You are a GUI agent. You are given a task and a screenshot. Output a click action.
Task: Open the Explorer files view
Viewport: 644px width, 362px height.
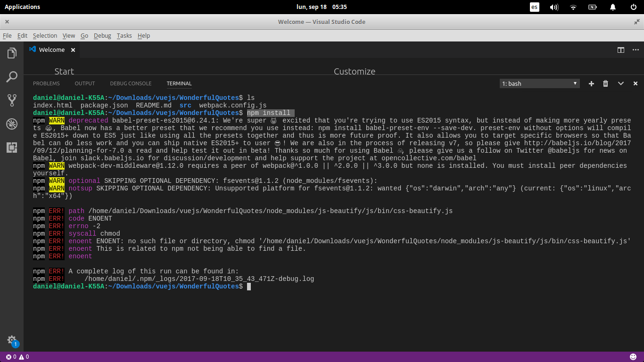click(x=12, y=53)
